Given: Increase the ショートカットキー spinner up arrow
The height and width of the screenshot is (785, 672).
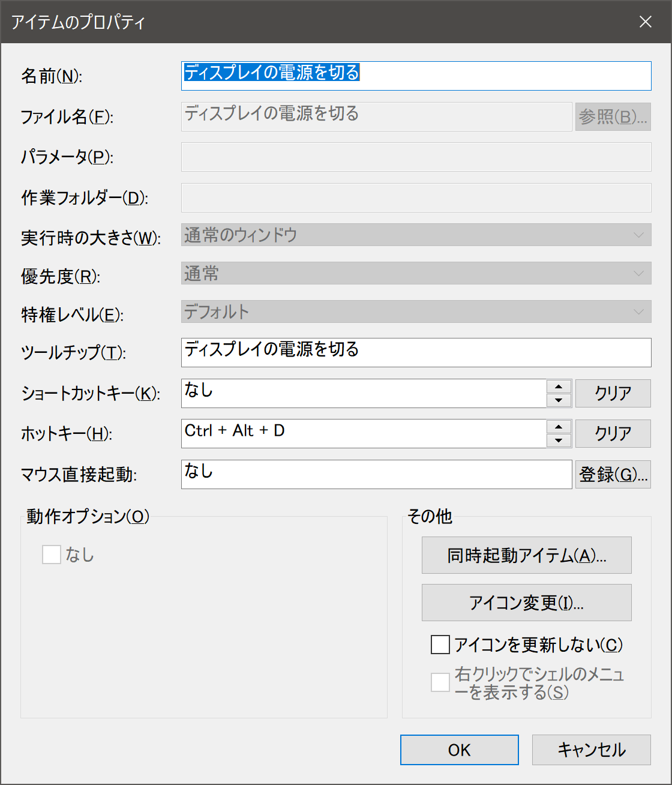Looking at the screenshot, I should [559, 386].
